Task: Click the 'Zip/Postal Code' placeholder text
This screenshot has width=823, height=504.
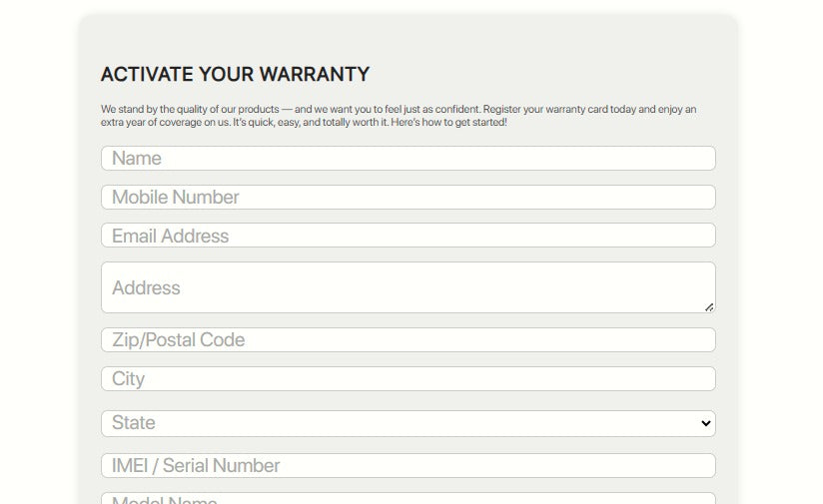Action: (178, 340)
